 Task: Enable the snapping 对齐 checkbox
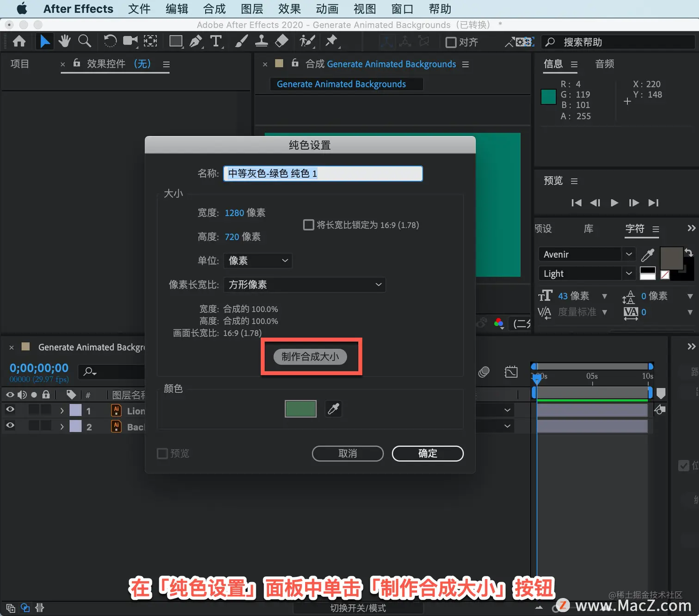(451, 43)
